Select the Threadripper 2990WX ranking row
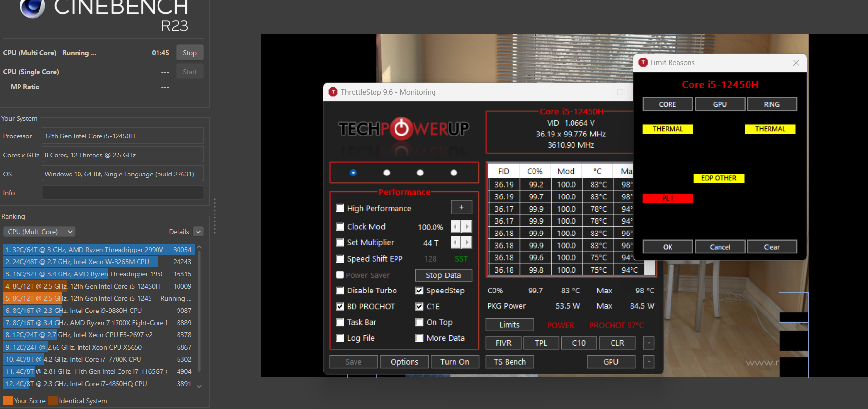 [x=99, y=250]
